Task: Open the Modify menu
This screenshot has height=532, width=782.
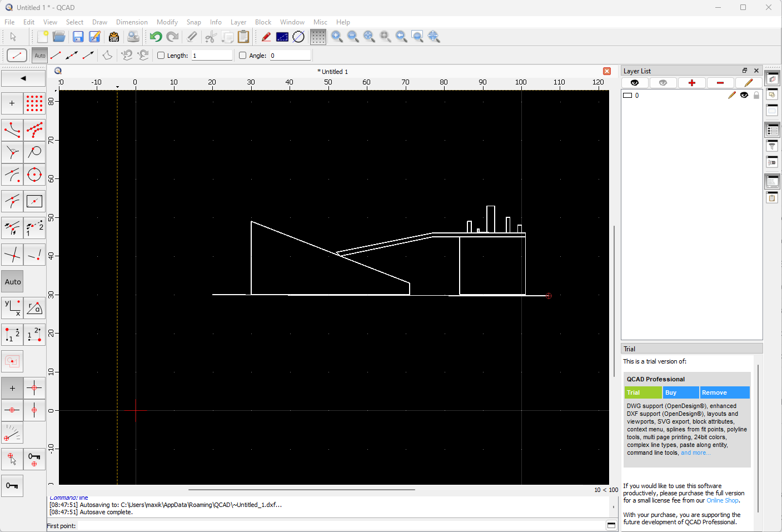Action: click(x=167, y=22)
